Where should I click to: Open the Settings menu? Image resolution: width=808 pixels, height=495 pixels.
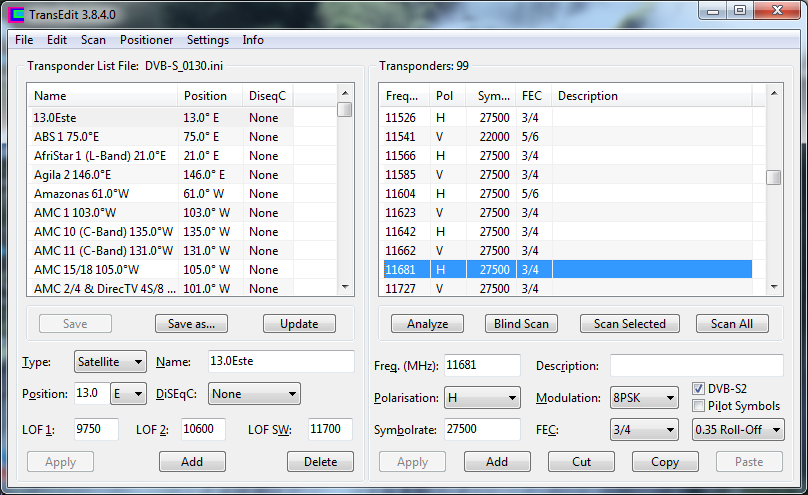click(208, 40)
